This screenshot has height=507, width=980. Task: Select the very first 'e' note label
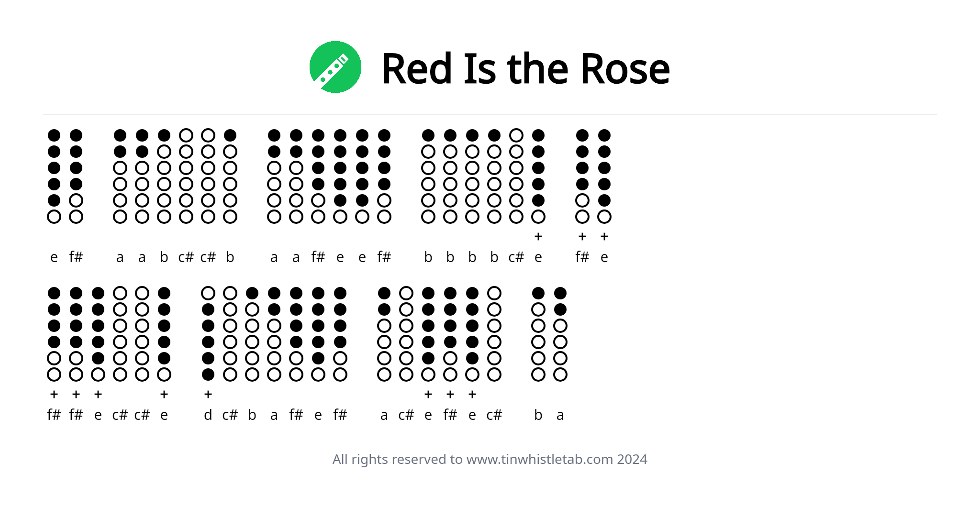coord(54,258)
